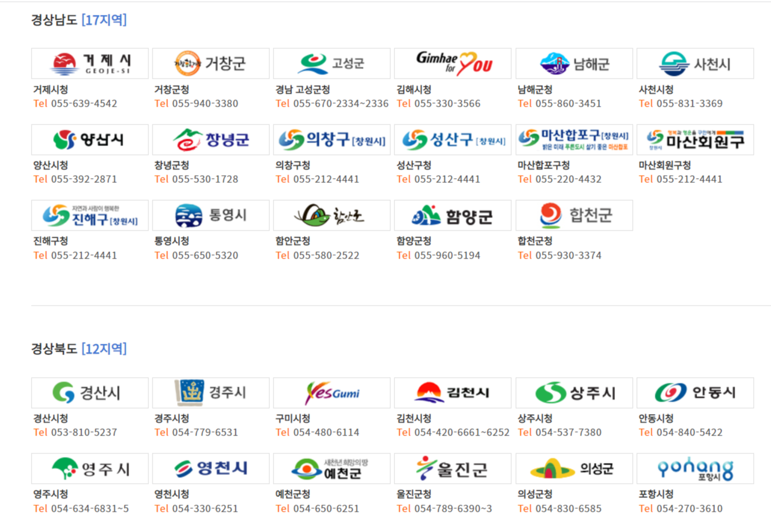
Task: Click the 성산구 창원시 logo banner
Action: point(453,140)
